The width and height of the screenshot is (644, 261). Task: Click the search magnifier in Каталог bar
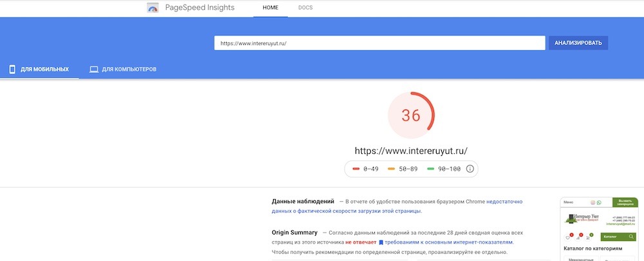(631, 237)
